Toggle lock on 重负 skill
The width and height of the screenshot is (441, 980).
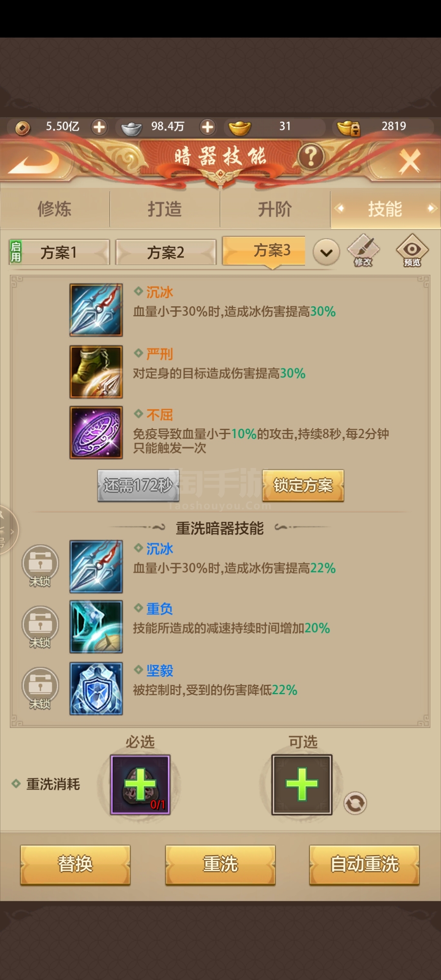pyautogui.click(x=40, y=627)
